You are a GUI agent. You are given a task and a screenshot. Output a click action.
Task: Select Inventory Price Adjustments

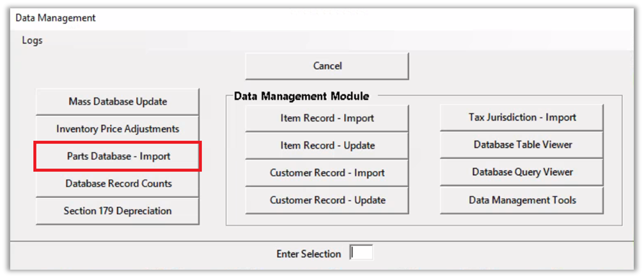pyautogui.click(x=118, y=129)
